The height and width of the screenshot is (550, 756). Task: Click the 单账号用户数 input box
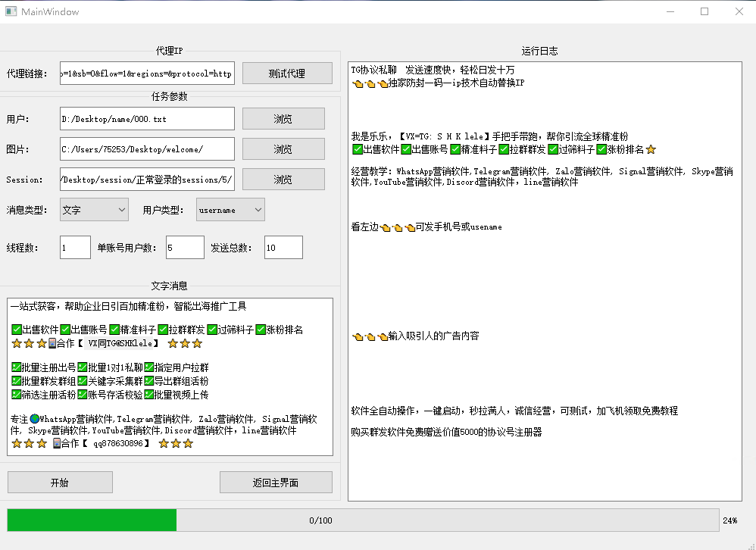(x=185, y=247)
